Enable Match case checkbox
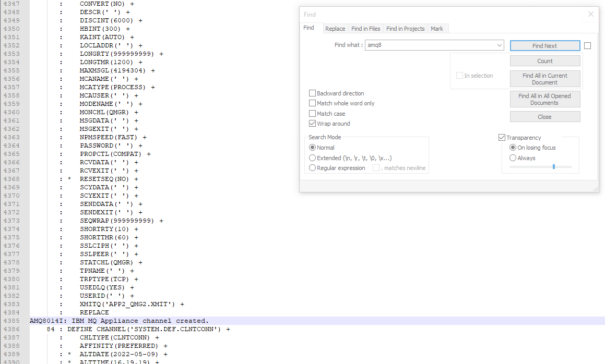This screenshot has height=364, width=605. click(313, 113)
